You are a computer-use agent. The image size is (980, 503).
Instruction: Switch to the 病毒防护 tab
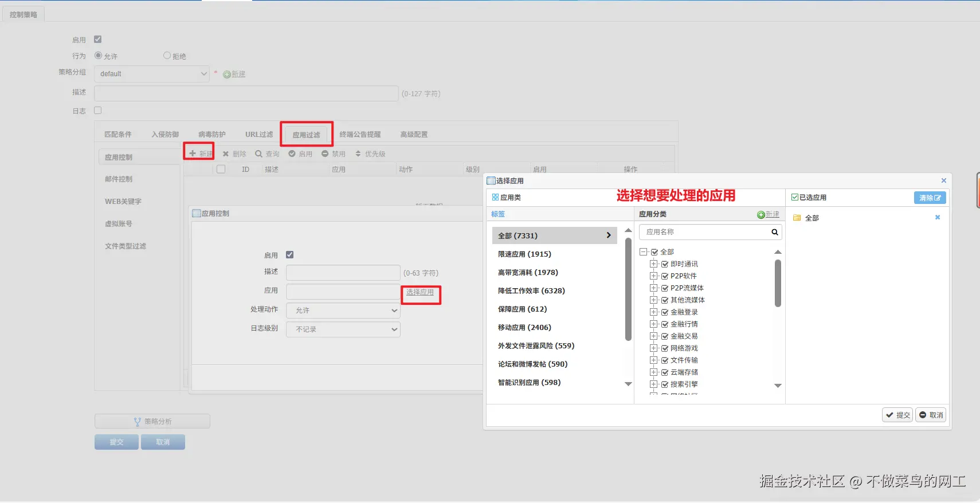tap(212, 134)
